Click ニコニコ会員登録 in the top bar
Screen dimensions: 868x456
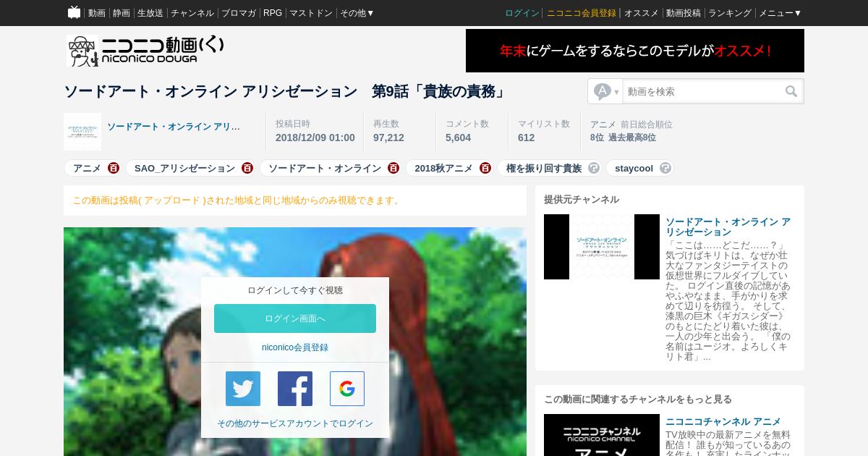point(582,13)
